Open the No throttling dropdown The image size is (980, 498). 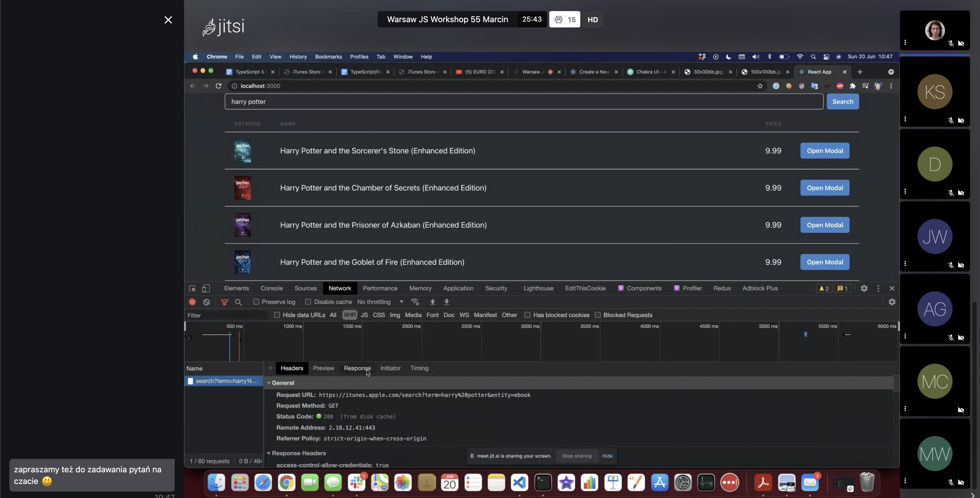tap(380, 302)
